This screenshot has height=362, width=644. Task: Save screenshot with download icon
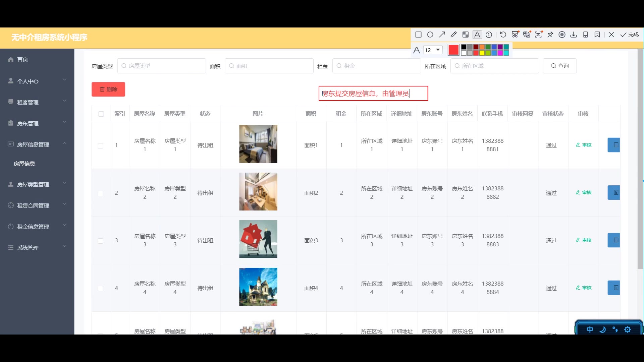[574, 35]
